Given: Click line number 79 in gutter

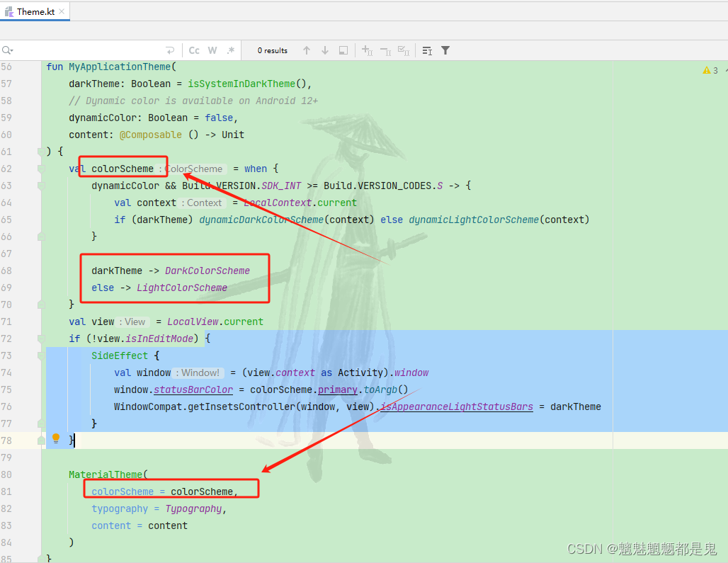Looking at the screenshot, I should click(6, 457).
